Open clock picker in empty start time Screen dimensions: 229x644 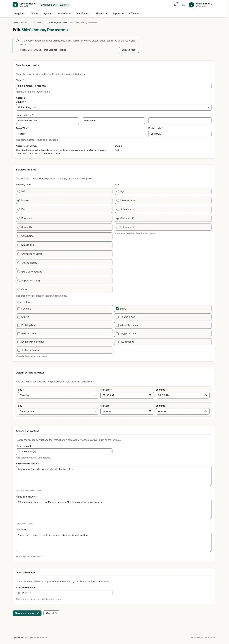pyautogui.click(x=150, y=411)
